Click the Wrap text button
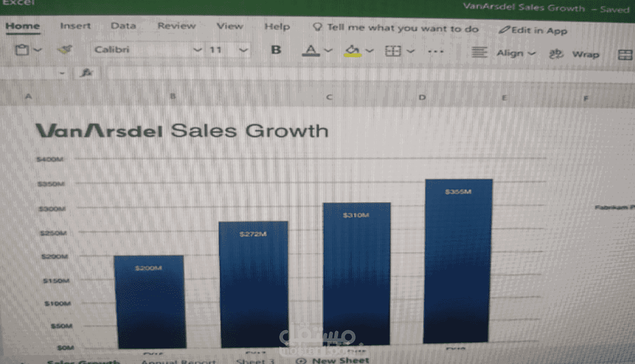Image resolution: width=635 pixels, height=364 pixels. [x=575, y=54]
